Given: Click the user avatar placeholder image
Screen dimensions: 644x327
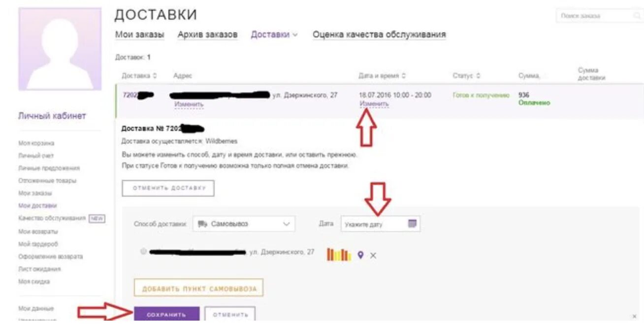Looking at the screenshot, I should [x=60, y=49].
